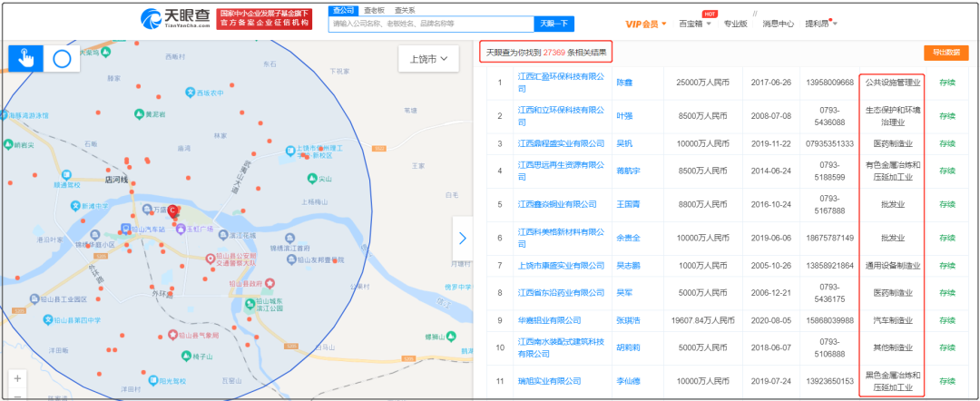The width and height of the screenshot is (980, 401).
Task: Open legal representative 吴志鹏 profile
Action: click(x=628, y=266)
